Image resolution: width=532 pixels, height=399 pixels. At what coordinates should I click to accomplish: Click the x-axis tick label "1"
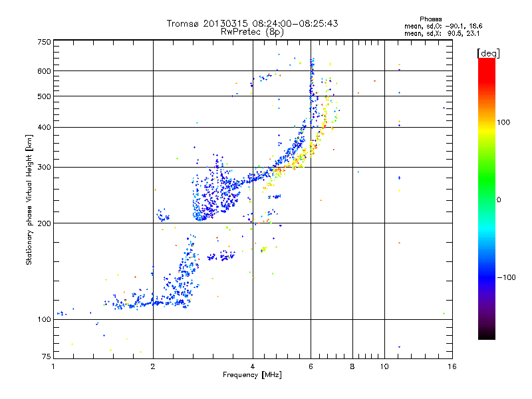coord(54,366)
